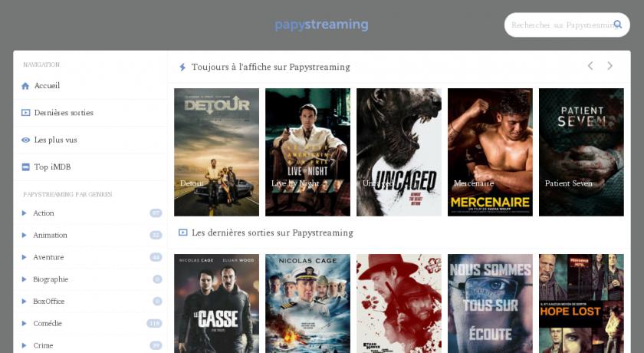Open the Le Casse movie poster
This screenshot has height=353, width=644.
[x=216, y=303]
